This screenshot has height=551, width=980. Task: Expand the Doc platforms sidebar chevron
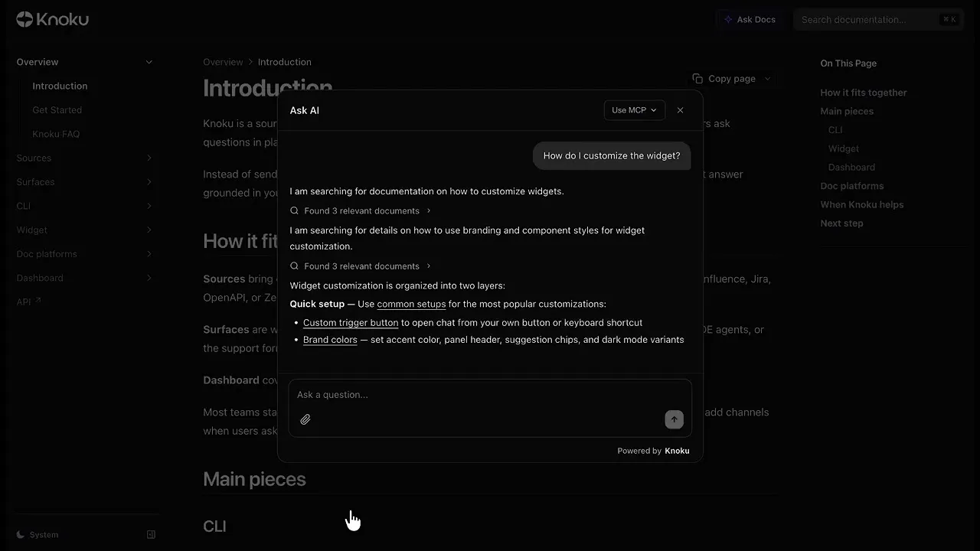[x=149, y=254]
